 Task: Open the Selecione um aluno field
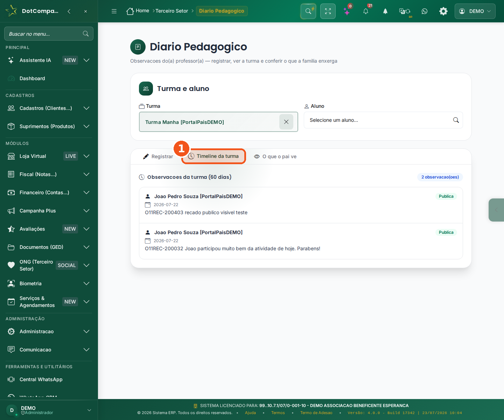(x=383, y=120)
